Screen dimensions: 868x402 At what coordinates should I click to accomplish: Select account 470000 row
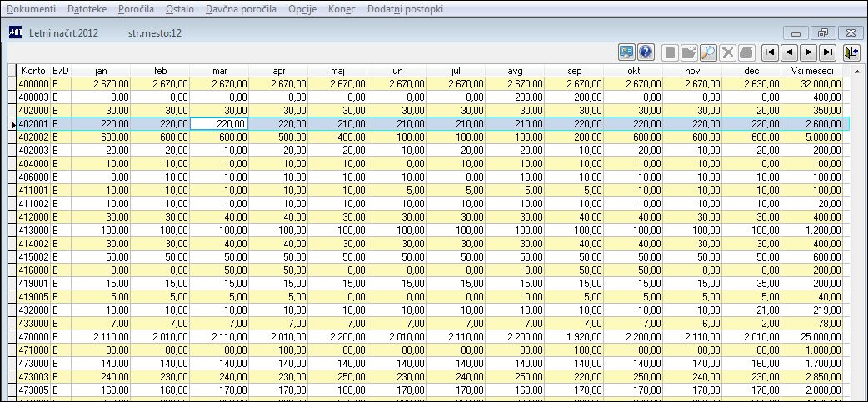[430, 336]
